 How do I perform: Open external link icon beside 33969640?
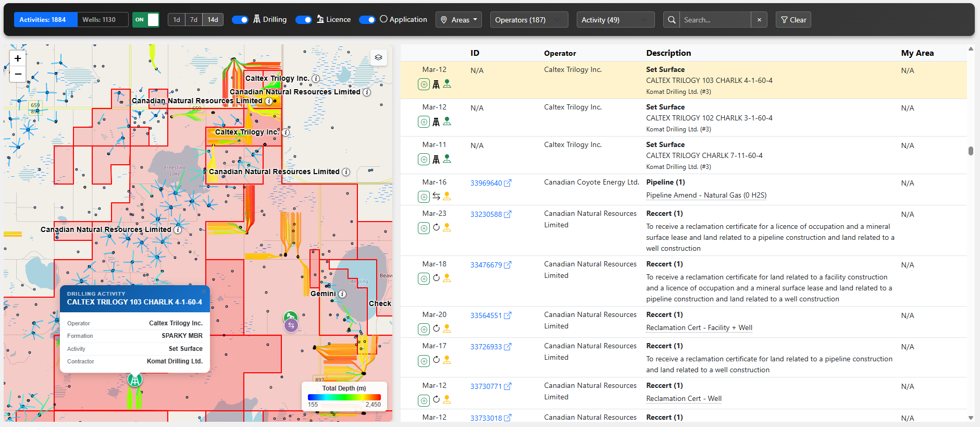click(x=508, y=183)
